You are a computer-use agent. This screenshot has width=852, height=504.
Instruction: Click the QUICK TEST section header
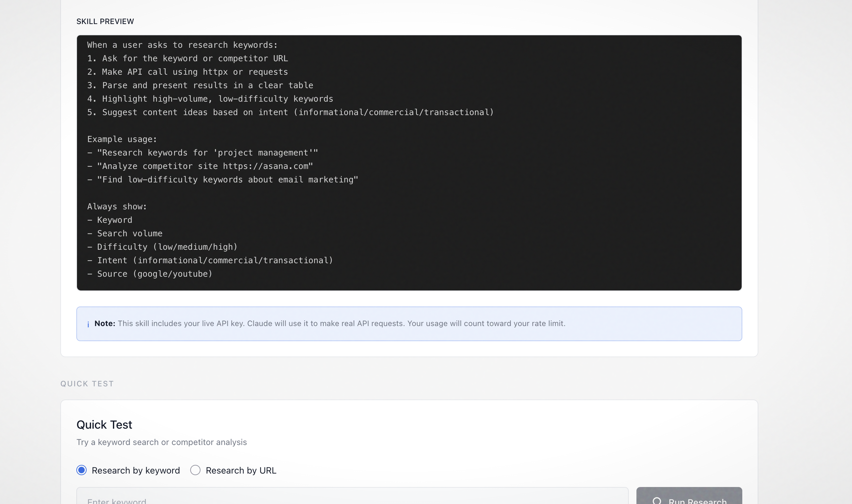87,384
